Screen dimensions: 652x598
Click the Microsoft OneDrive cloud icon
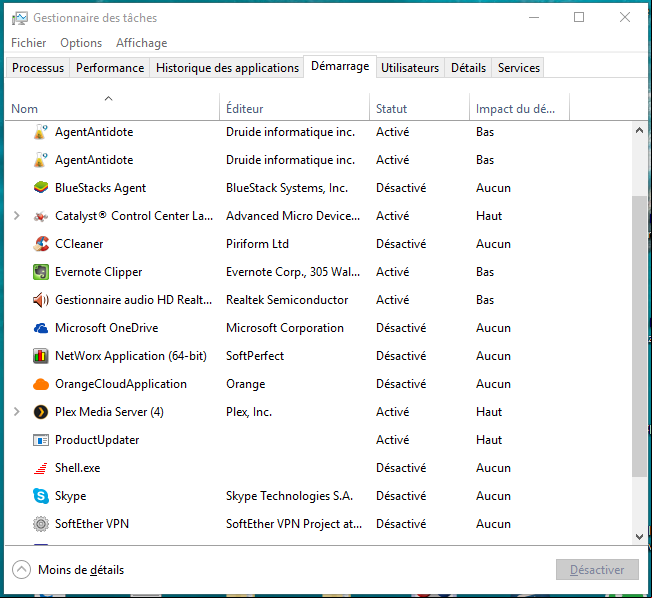41,328
